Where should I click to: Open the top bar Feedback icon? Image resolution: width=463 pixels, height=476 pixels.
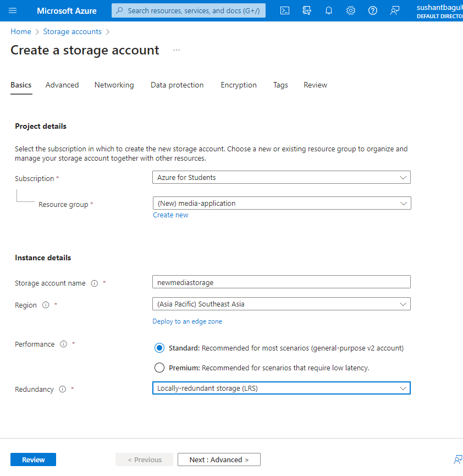[x=395, y=10]
